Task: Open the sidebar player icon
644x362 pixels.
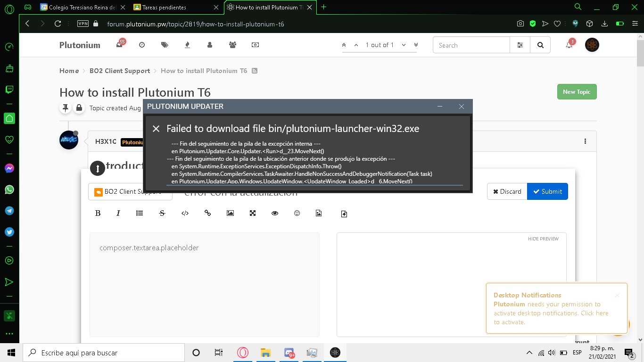Action: point(9,260)
